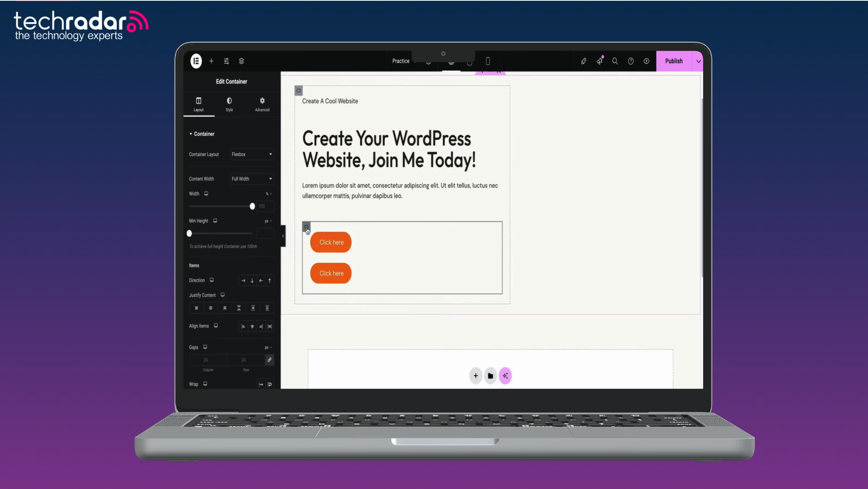Open the Container Layout Flexbox dropdown
The image size is (868, 489).
(251, 154)
